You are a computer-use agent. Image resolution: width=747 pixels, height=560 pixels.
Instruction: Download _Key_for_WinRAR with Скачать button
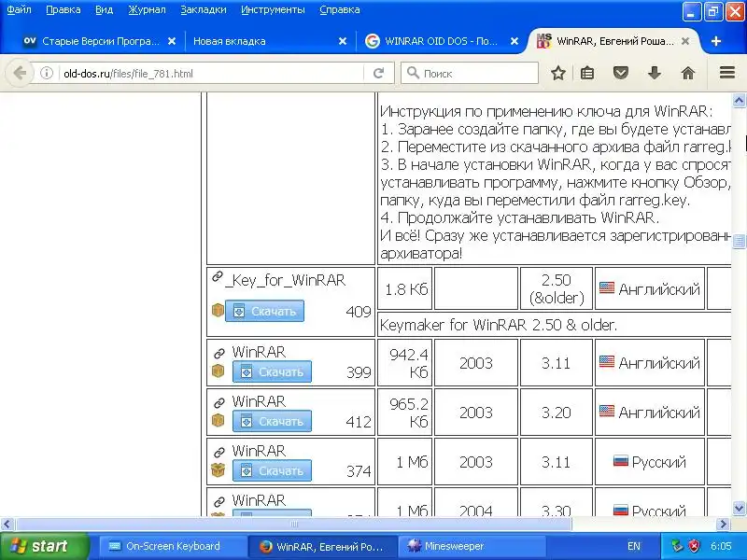(264, 311)
